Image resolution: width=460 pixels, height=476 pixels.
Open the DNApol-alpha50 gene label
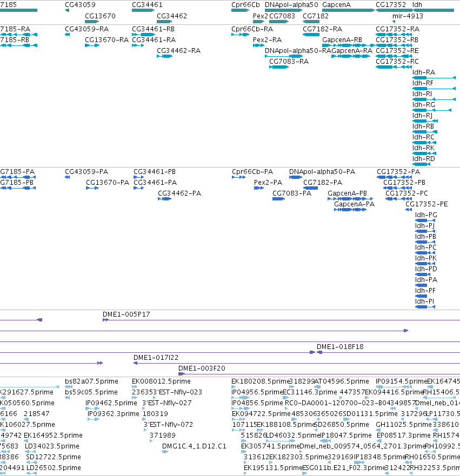coord(291,5)
